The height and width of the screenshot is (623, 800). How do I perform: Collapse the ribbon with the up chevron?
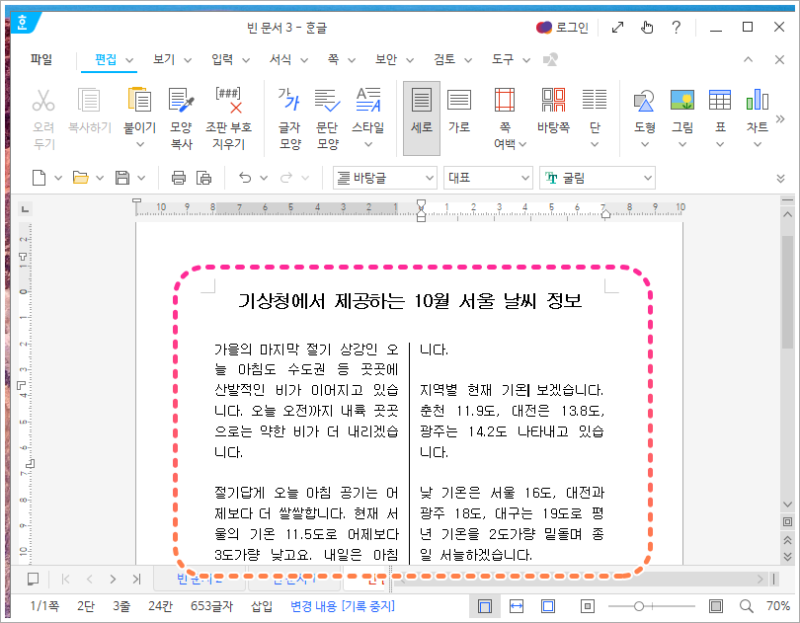[748, 60]
